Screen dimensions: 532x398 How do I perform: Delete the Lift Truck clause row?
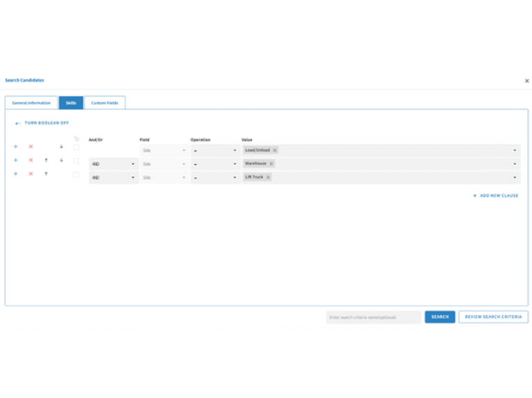click(x=31, y=174)
